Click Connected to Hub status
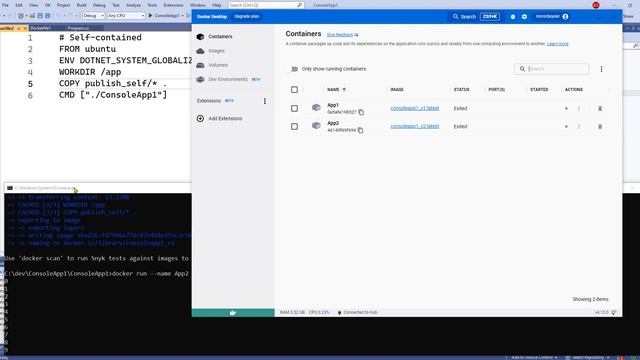 [x=357, y=313]
